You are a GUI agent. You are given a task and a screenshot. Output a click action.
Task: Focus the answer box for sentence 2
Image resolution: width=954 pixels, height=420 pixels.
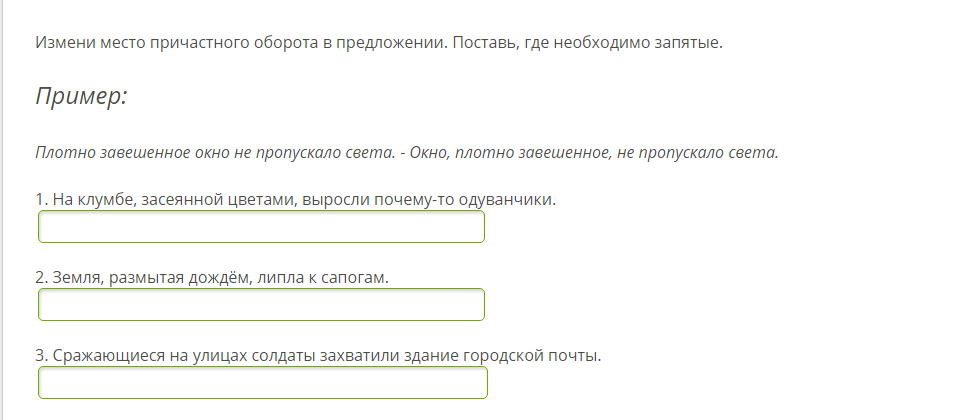(x=261, y=304)
